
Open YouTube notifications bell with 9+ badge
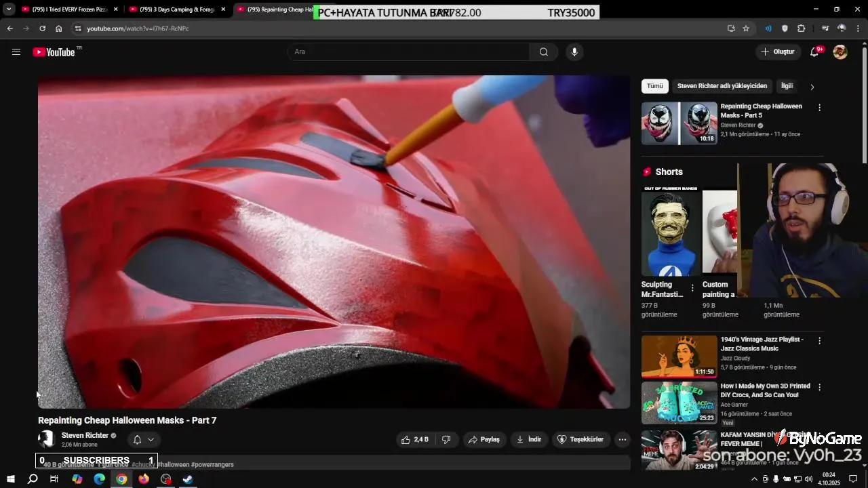815,52
